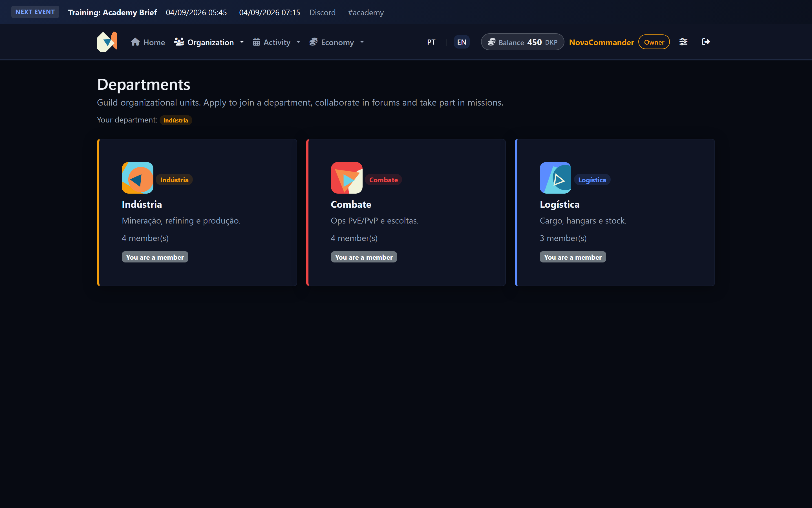Switch language to EN
This screenshot has height=508, width=812.
click(x=462, y=42)
